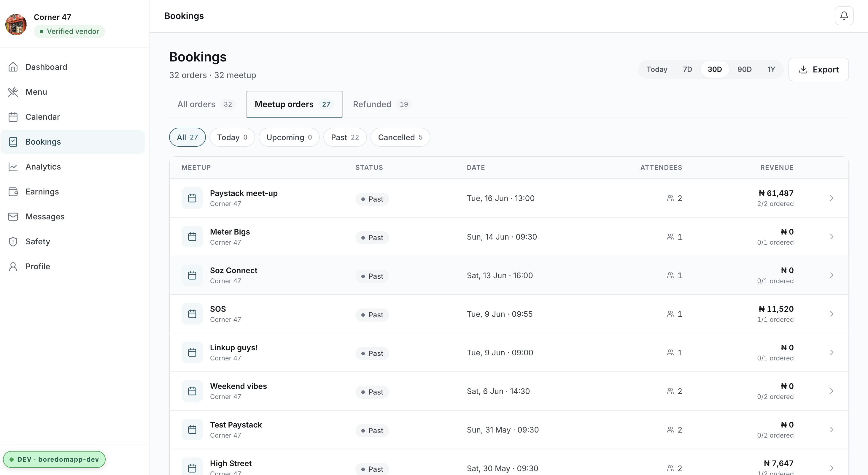
Task: Select the Today time range
Action: tap(657, 69)
